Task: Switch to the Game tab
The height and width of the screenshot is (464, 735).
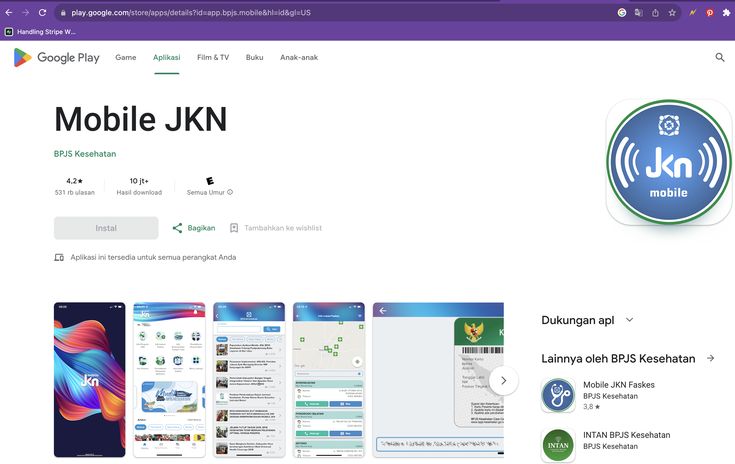Action: click(x=126, y=58)
